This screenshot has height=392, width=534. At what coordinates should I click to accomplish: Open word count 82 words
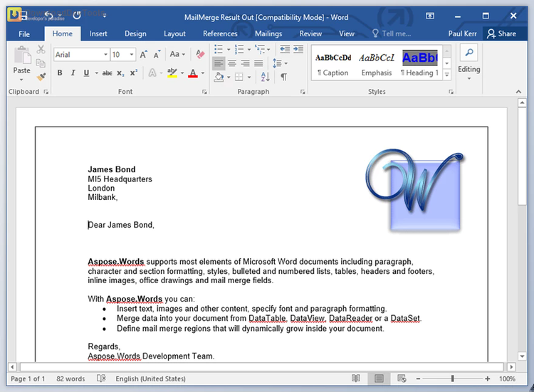70,378
